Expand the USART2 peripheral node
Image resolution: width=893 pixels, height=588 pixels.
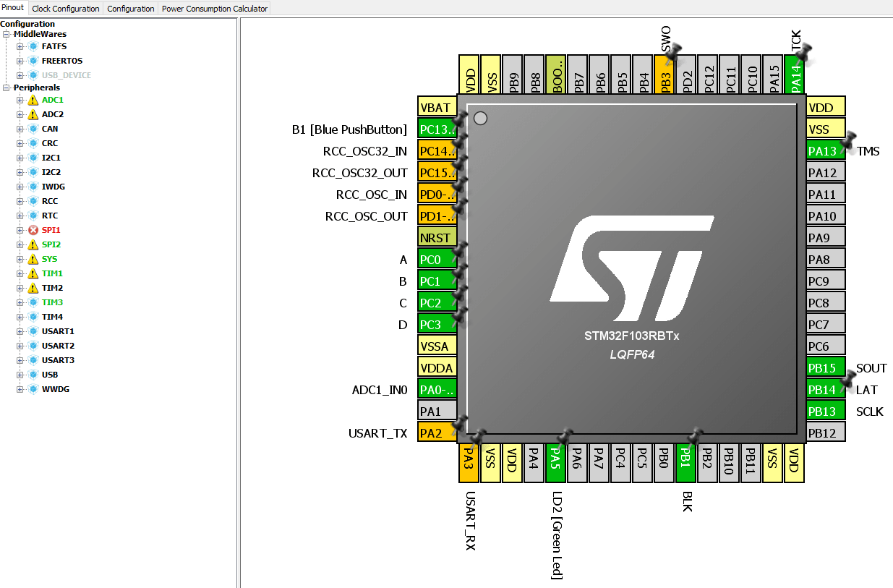pyautogui.click(x=20, y=346)
